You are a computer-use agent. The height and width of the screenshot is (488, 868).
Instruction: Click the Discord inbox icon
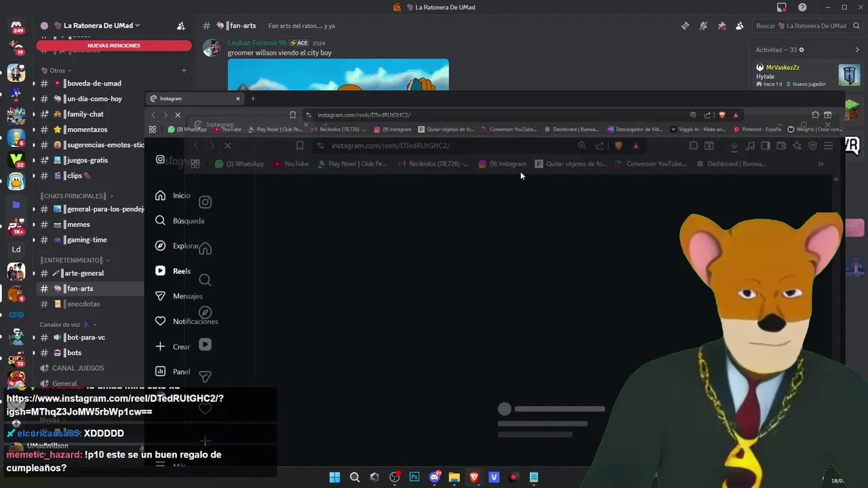782,7
